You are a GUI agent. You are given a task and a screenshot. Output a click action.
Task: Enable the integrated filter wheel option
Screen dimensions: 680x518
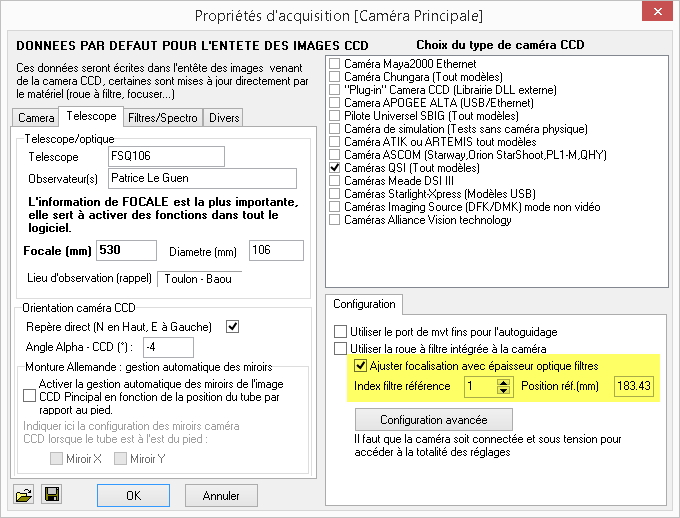[x=340, y=348]
